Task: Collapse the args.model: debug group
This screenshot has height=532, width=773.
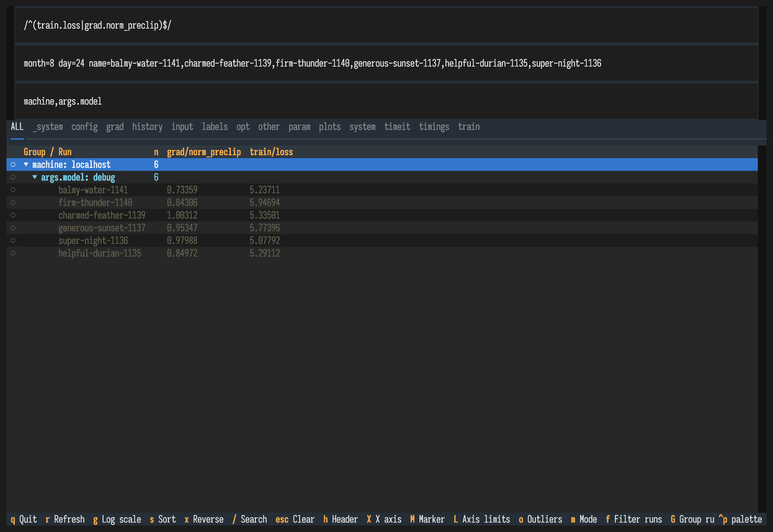Action: click(x=35, y=177)
